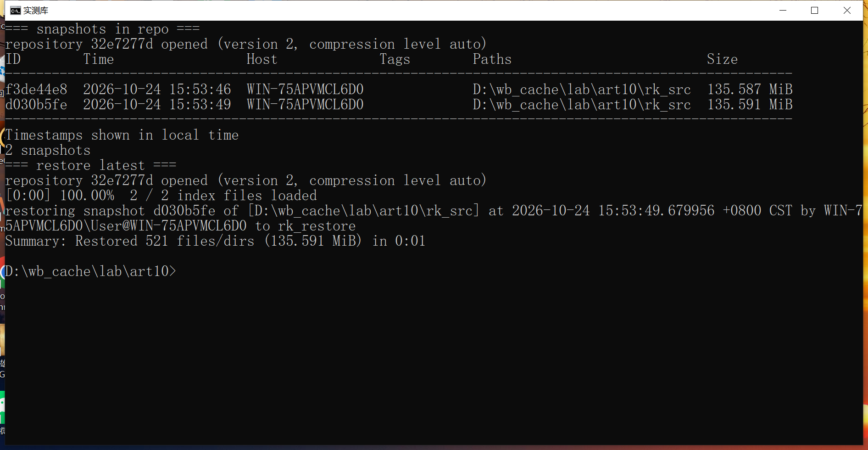Select snapshot ID f3de44e8 in the table
The height and width of the screenshot is (450, 868).
(x=36, y=89)
